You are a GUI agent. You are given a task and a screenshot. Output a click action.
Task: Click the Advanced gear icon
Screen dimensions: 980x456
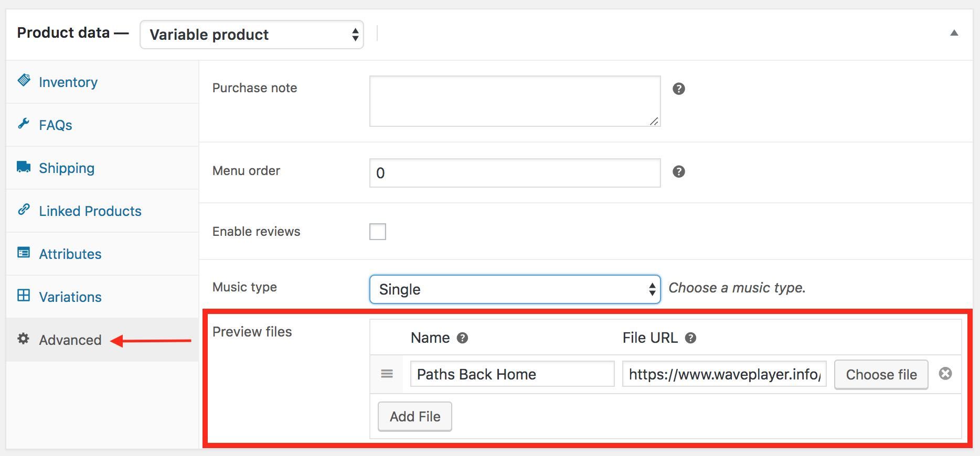pyautogui.click(x=23, y=339)
